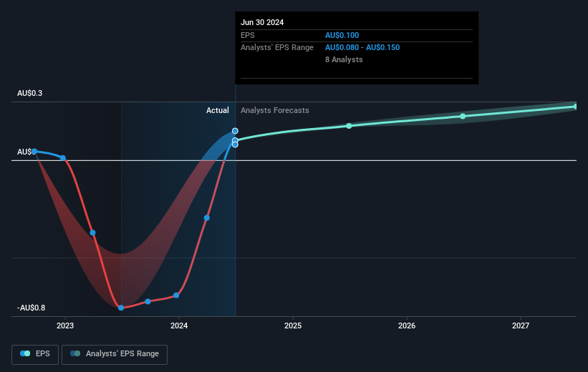The image size is (588, 372).
Task: Click the EPS legend color swatch icon
Action: coord(25,353)
